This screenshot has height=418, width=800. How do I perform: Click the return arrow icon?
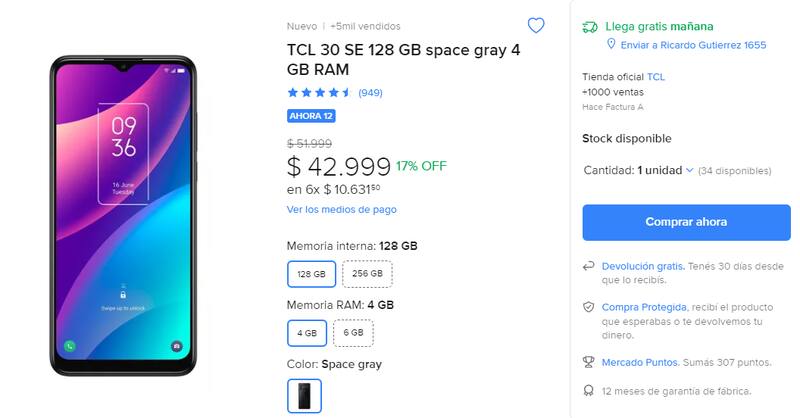point(589,267)
